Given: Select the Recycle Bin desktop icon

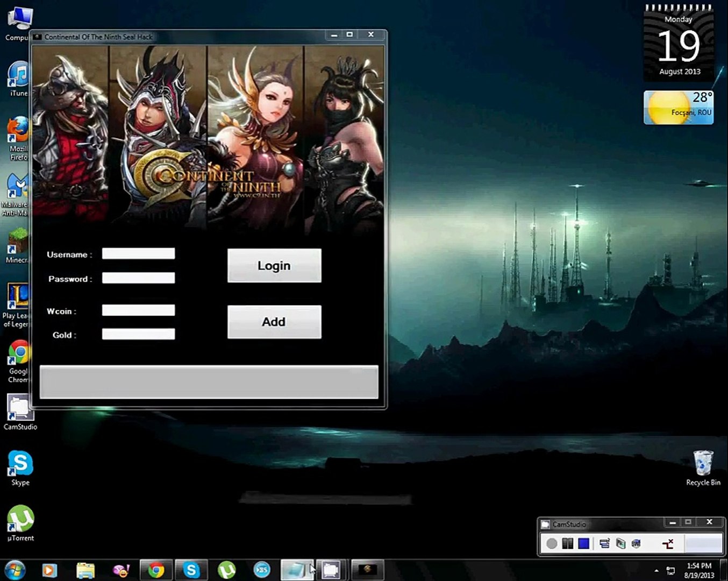Looking at the screenshot, I should (x=703, y=469).
